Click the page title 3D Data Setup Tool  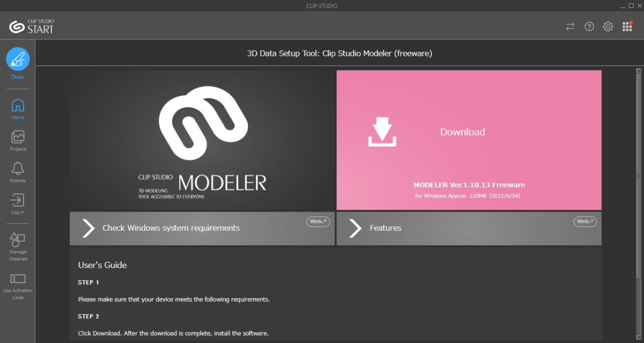point(340,53)
